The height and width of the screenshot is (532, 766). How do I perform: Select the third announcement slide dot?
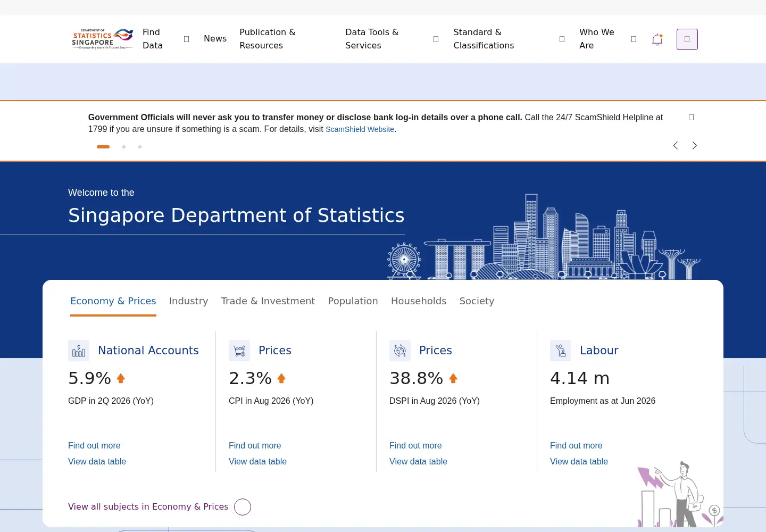[x=140, y=147]
